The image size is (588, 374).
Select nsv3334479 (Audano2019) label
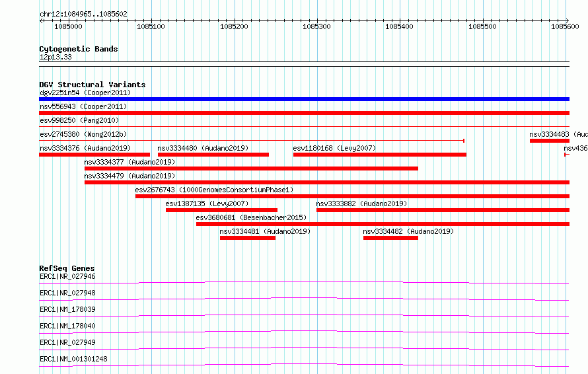(129, 176)
